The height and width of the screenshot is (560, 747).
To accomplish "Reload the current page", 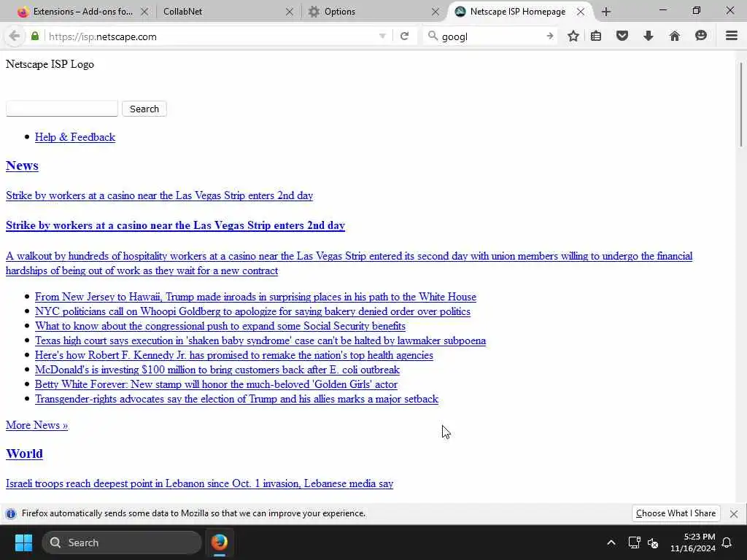I will (x=404, y=36).
